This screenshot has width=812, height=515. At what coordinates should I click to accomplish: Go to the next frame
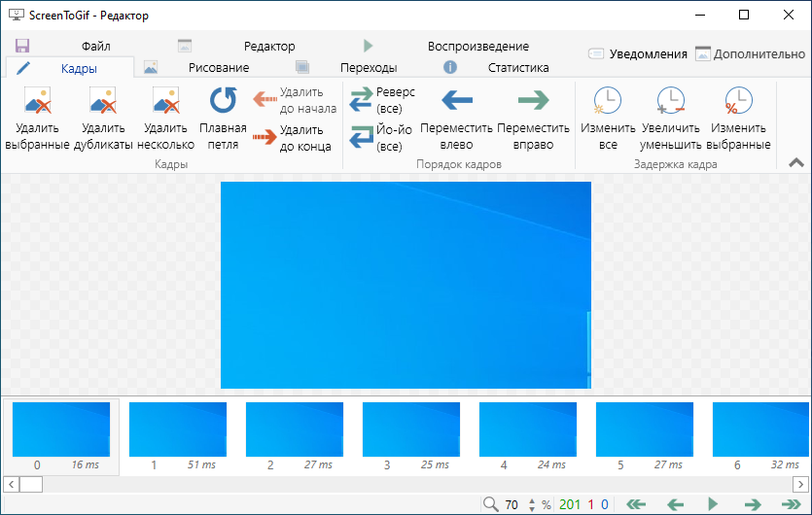(753, 504)
